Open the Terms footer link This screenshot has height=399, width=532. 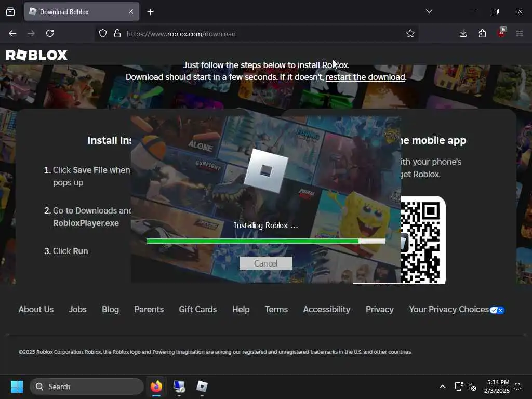276,310
